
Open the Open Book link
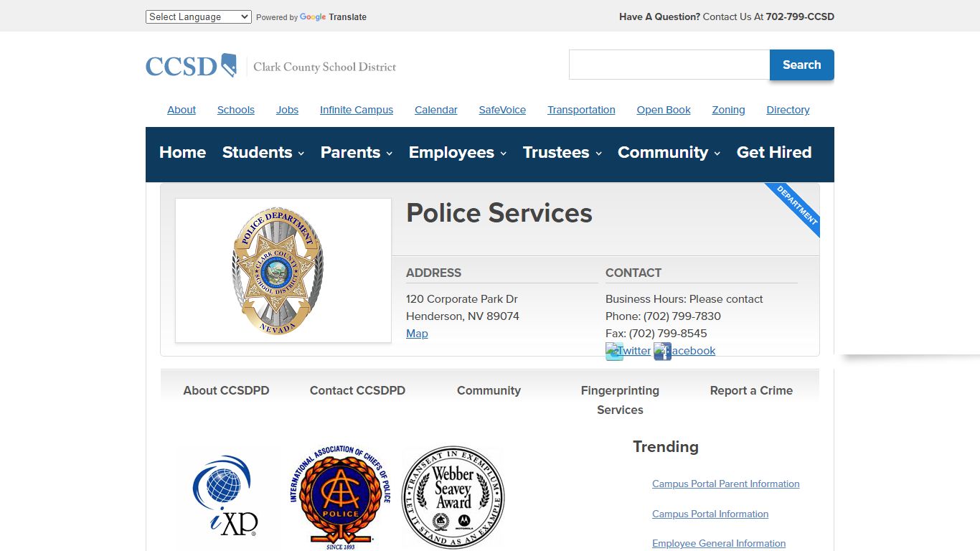click(x=664, y=110)
